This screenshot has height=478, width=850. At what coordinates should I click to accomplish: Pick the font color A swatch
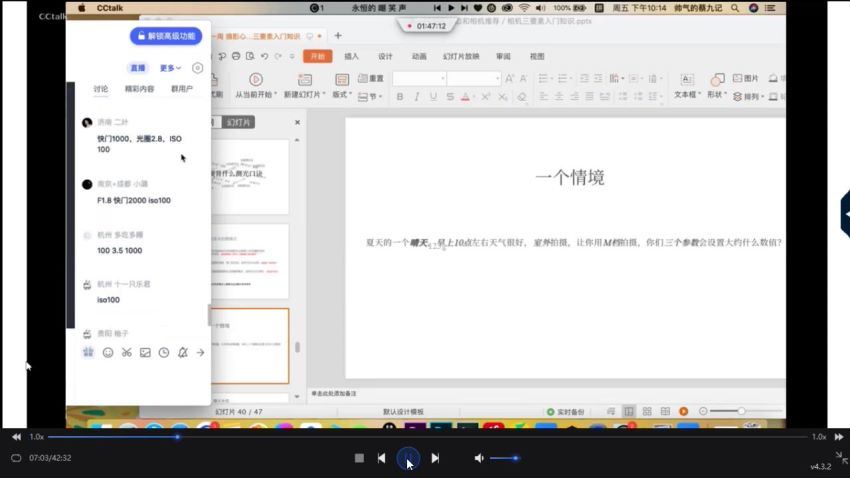466,96
